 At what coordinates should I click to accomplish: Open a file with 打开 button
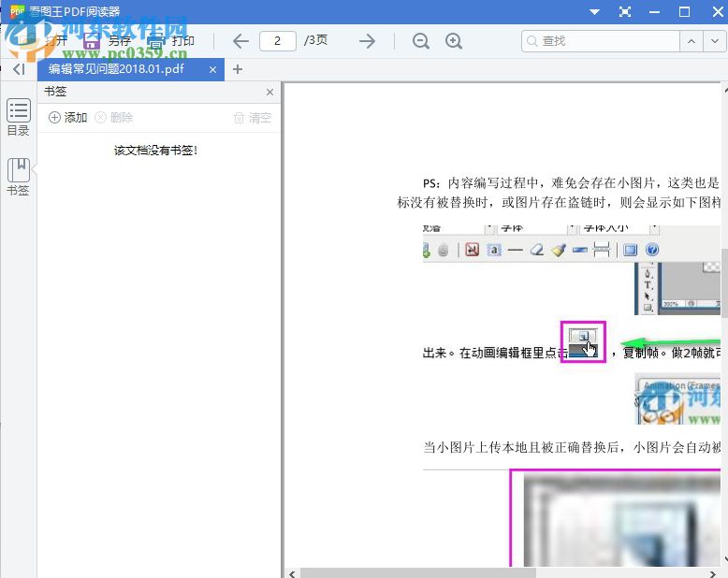pyautogui.click(x=43, y=41)
